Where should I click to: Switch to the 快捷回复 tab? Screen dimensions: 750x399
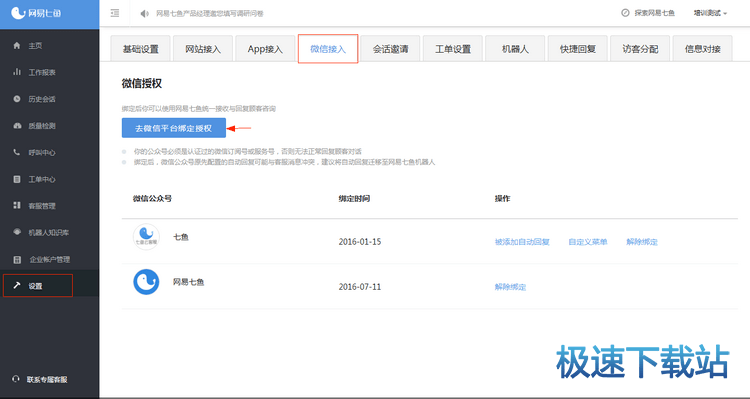577,49
